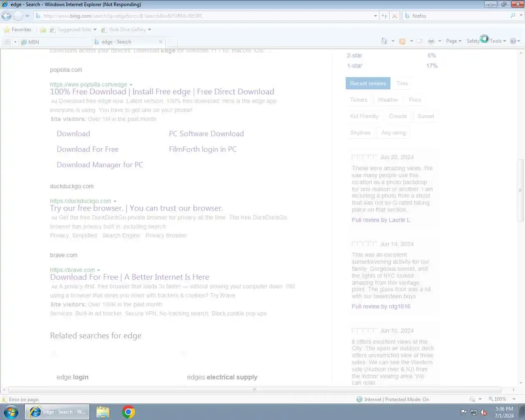Toggle the Tickets review tag
The image size is (525, 420).
(359, 100)
